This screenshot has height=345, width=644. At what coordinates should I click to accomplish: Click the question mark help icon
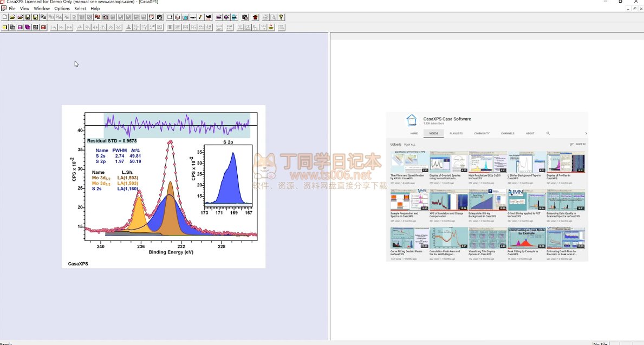point(281,17)
